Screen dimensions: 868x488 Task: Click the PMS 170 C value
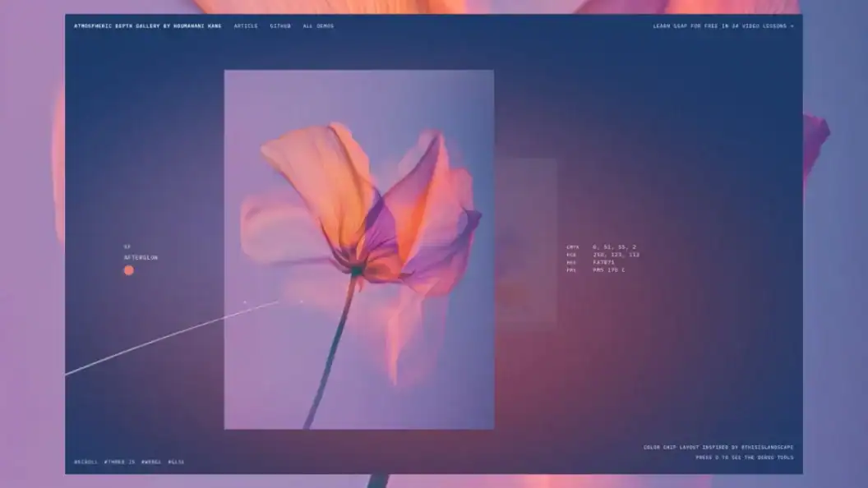click(609, 269)
